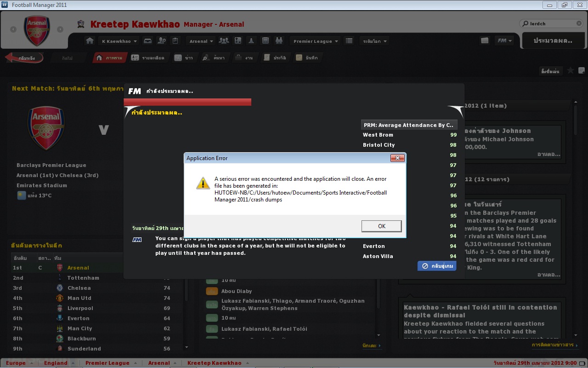Viewport: 588px width, 368px height.
Task: Click Man Utd in the league table
Action: [79, 298]
